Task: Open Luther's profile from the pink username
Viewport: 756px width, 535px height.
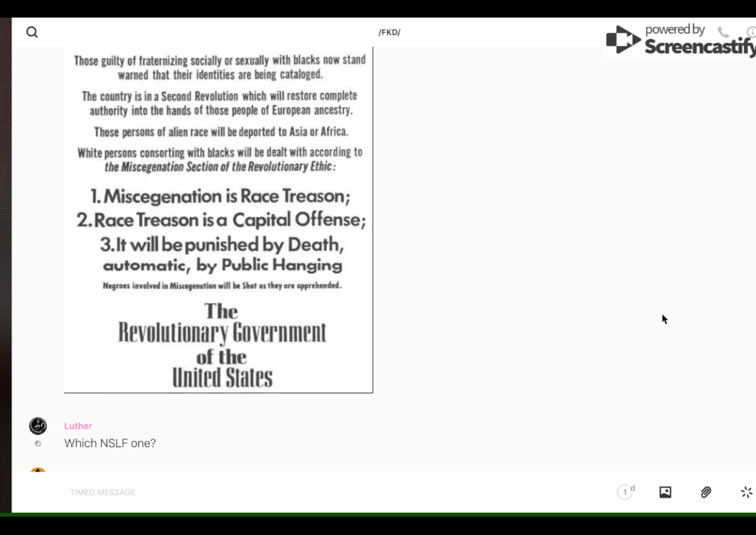Action: pos(78,426)
